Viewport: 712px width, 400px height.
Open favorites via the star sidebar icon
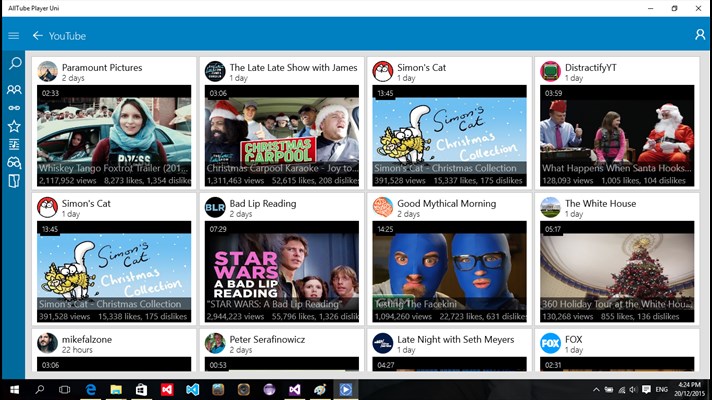[x=14, y=126]
